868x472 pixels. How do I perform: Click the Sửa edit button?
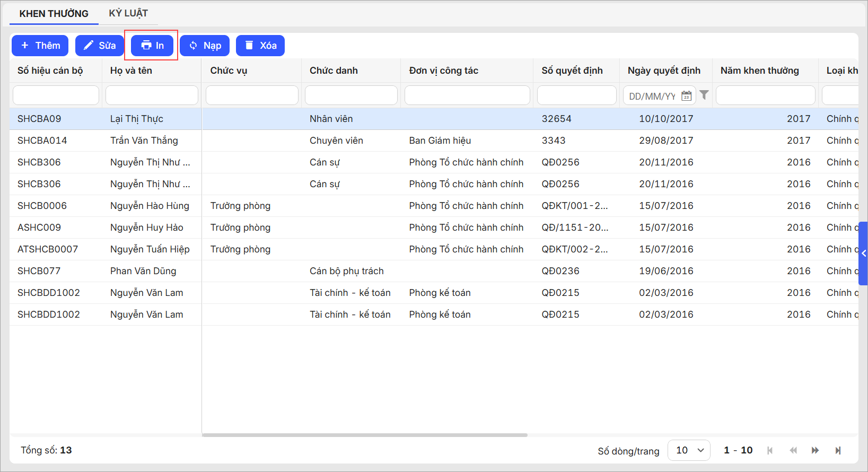100,46
